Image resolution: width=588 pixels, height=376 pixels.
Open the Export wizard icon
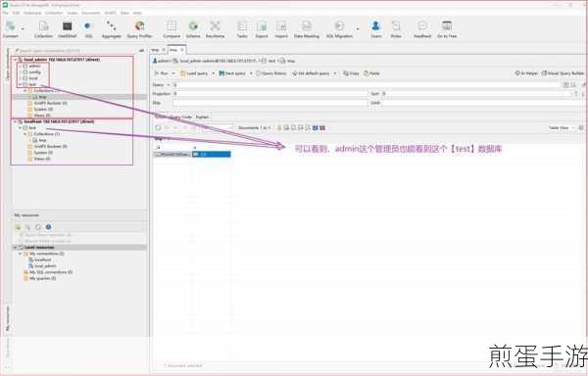point(262,29)
